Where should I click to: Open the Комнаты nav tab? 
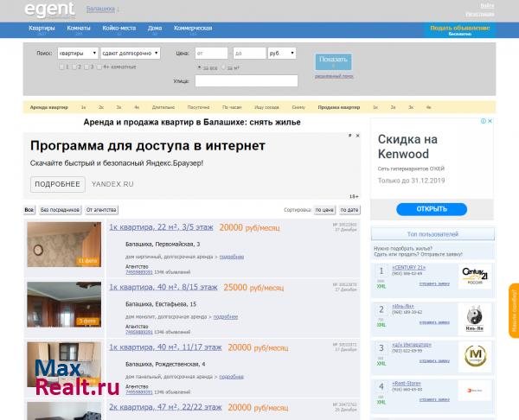pos(79,29)
